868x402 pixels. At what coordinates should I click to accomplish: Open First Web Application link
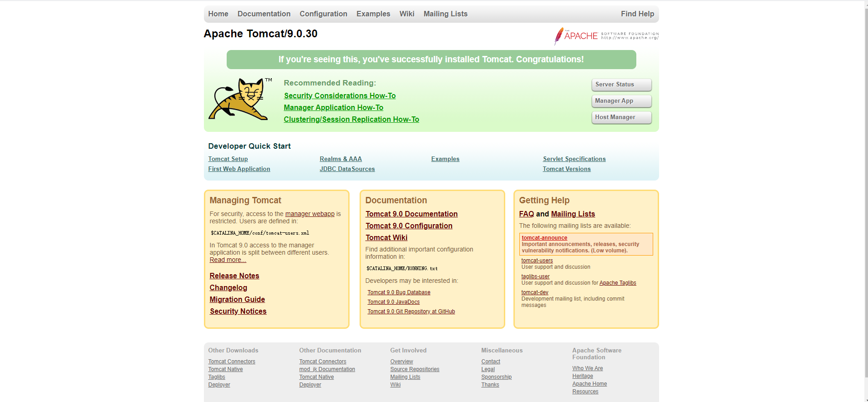239,169
